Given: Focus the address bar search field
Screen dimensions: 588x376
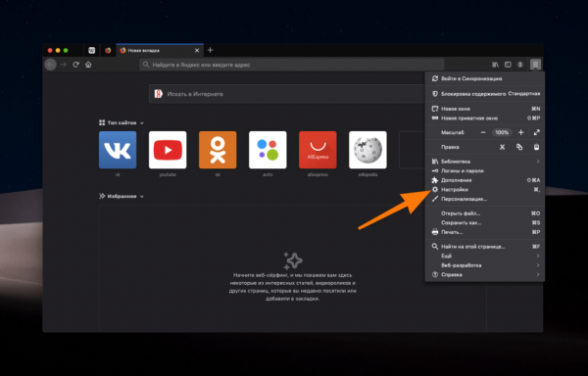Looking at the screenshot, I should coord(292,65).
